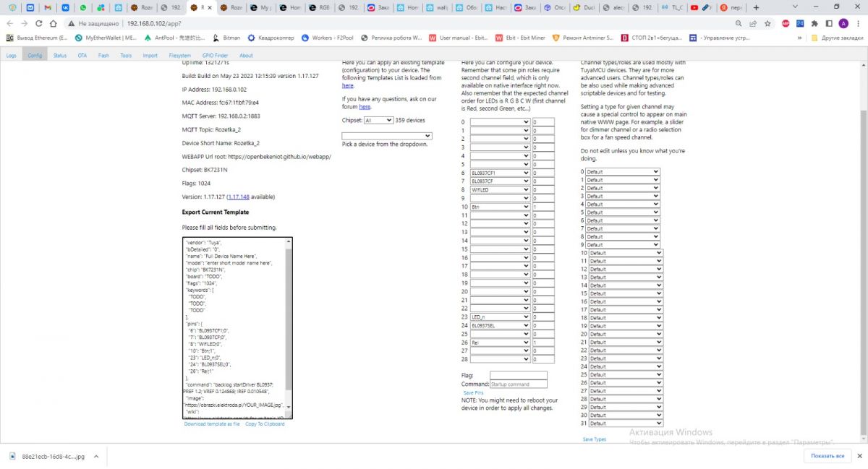This screenshot has height=469, width=868.
Task: Open the purple profile avatar A
Action: (x=843, y=23)
